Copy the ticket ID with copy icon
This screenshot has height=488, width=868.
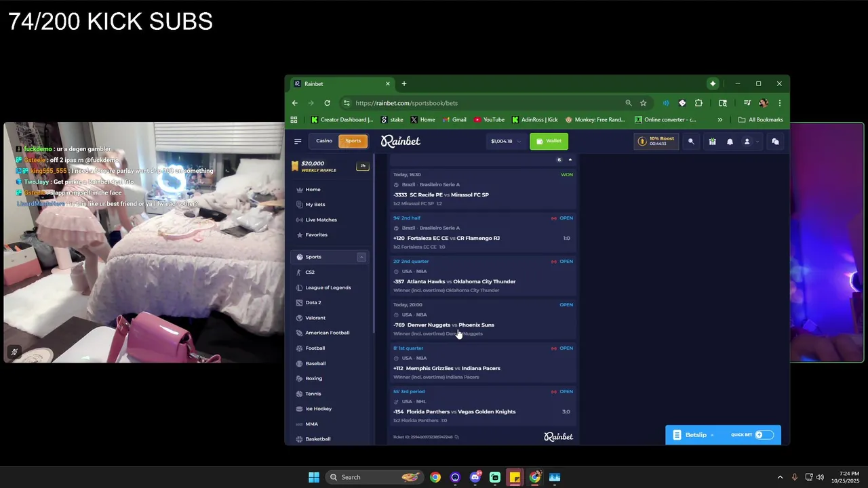click(456, 437)
